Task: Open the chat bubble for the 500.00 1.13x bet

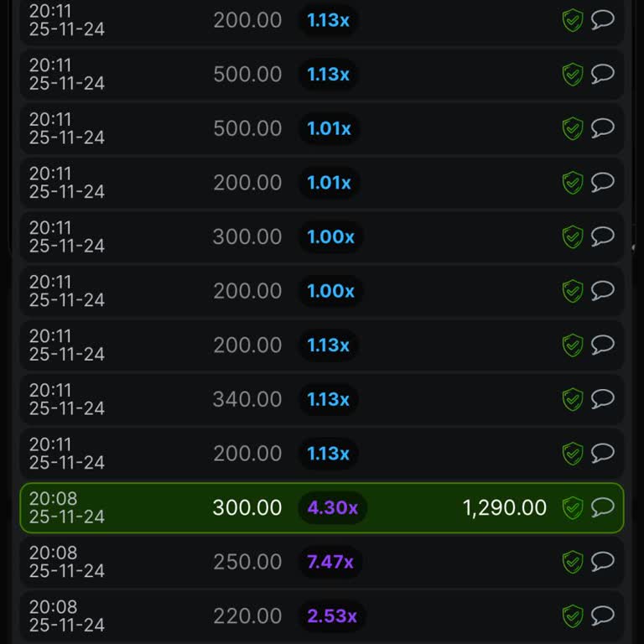Action: [603, 74]
